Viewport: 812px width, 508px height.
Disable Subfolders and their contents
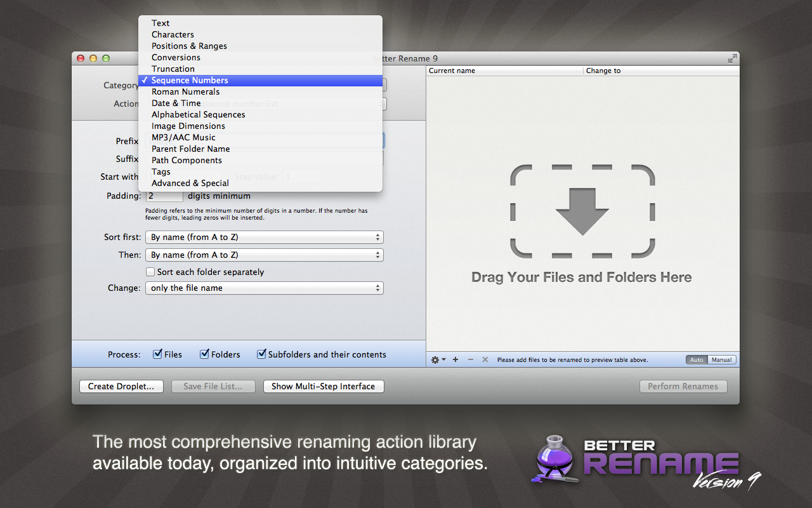tap(261, 354)
